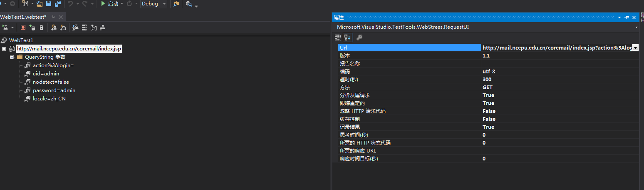Open the dropdown arrow next to 启动
Screen dimensions: 644x190
122,4
